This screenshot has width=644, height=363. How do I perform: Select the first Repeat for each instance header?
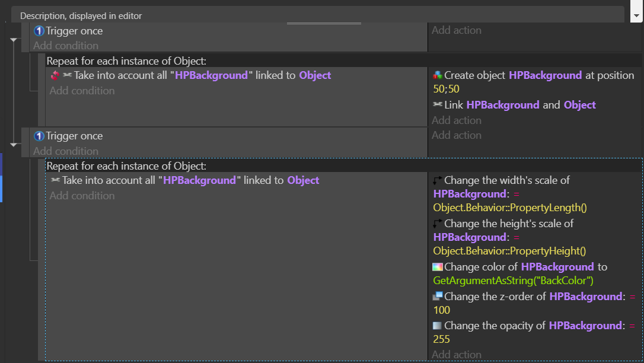coord(343,60)
